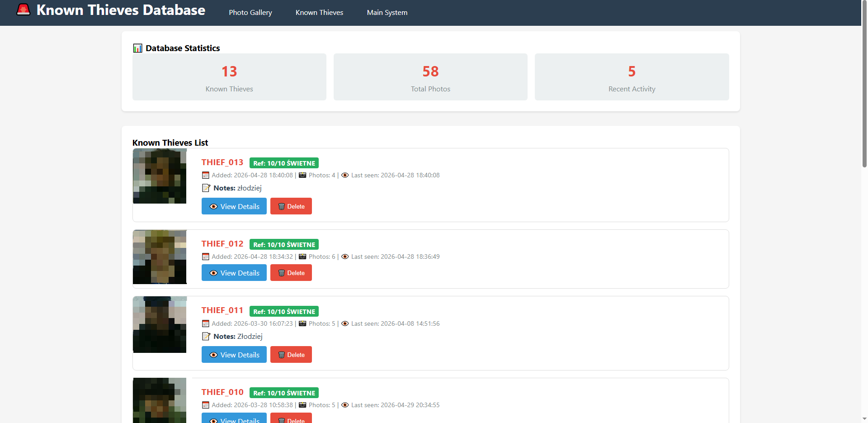The width and height of the screenshot is (868, 423).
Task: Click the calendar icon on THIEF_010
Action: pos(206,405)
